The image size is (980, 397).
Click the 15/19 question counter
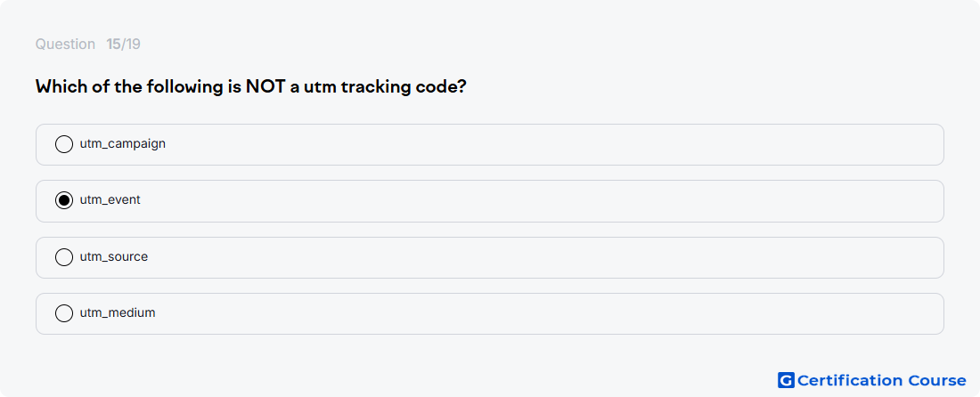(123, 45)
